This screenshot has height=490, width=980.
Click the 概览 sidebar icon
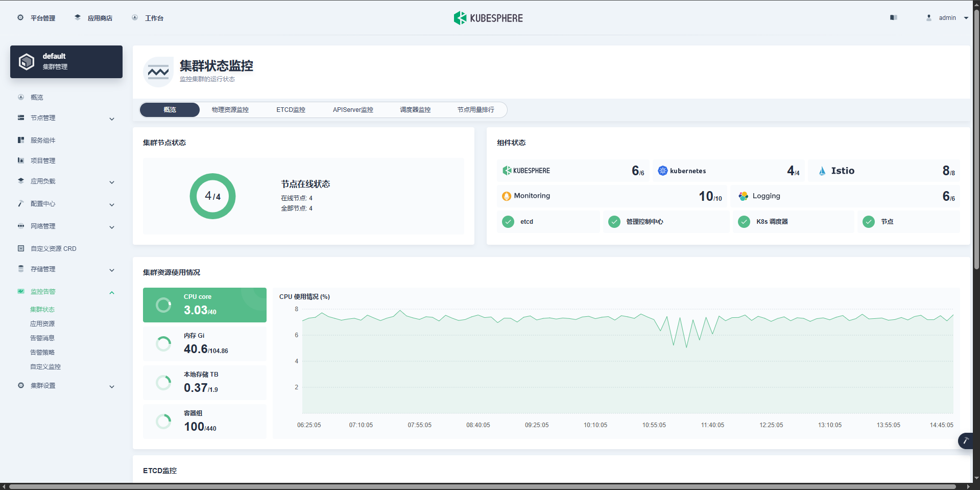(21, 97)
